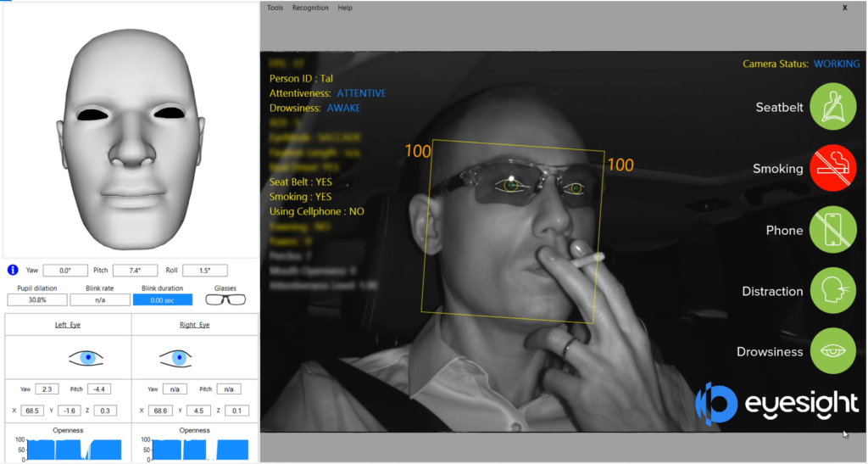Open the Tools menu
The image size is (868, 464).
[x=275, y=8]
